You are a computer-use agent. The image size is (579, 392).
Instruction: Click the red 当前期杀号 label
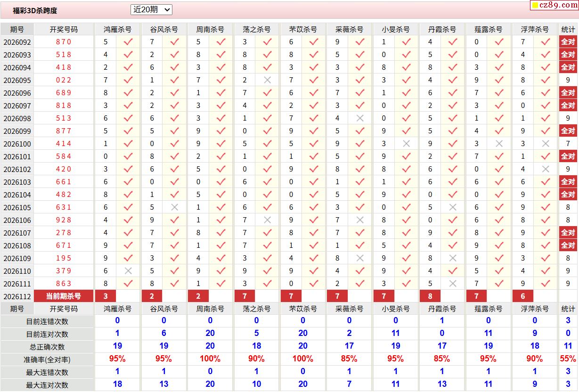(64, 296)
